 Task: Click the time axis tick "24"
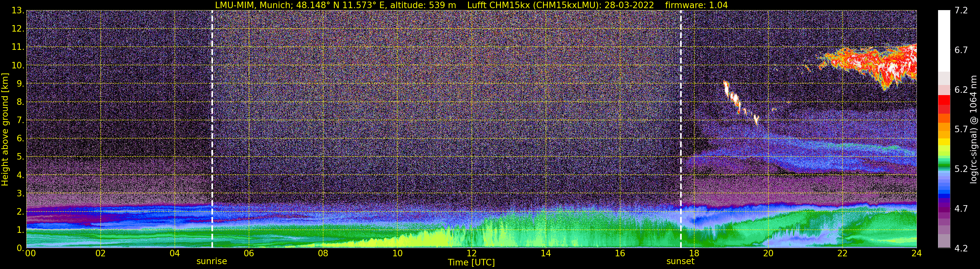[917, 253]
